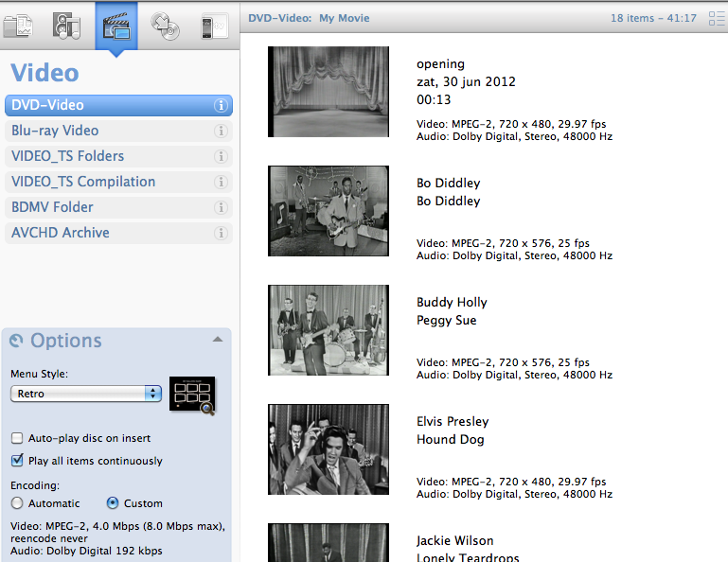Show info for AVCHD Archive
728x562 pixels.
pos(221,233)
